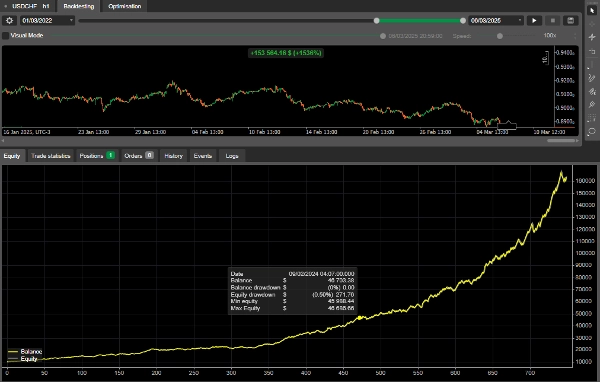The height and width of the screenshot is (382, 600).
Task: Click the 100000 equity axis label
Action: click(585, 253)
